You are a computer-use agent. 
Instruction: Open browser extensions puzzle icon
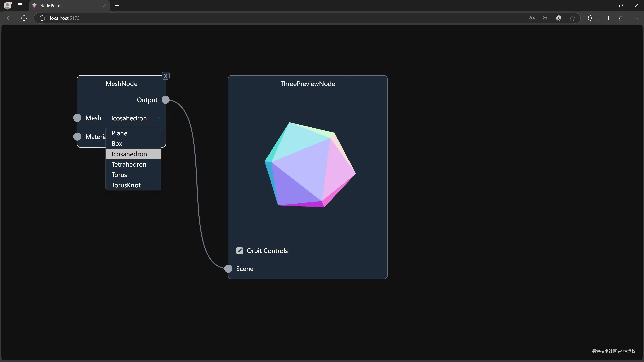click(590, 18)
